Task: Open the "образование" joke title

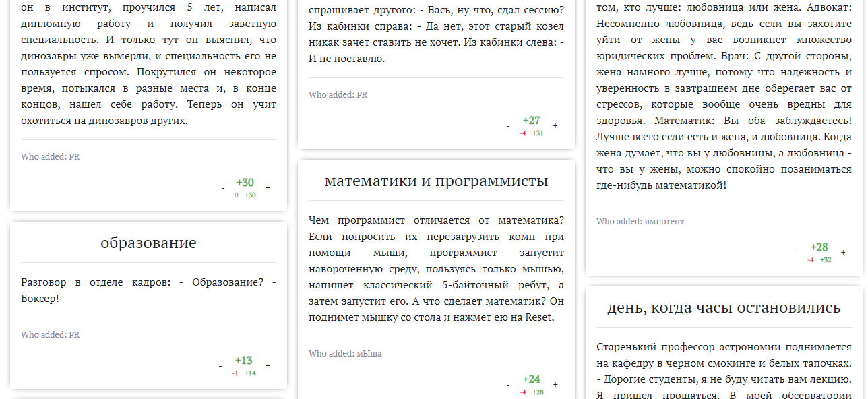Action: pyautogui.click(x=148, y=243)
